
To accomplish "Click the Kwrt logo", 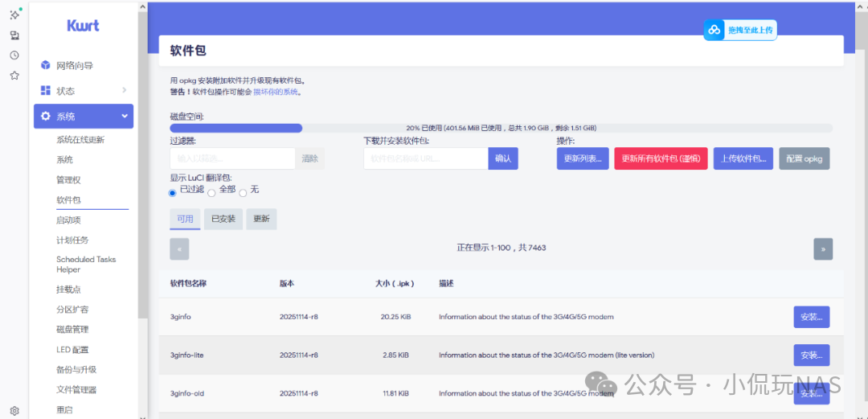I will [83, 26].
